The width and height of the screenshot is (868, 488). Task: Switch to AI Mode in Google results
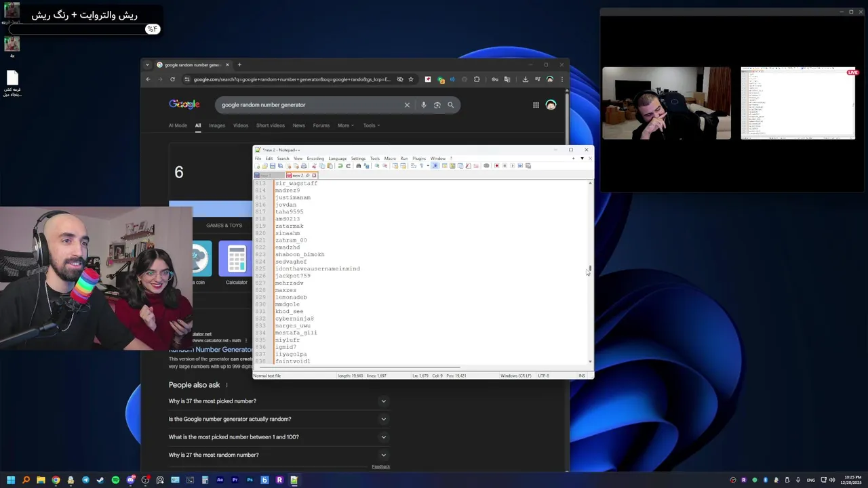[x=178, y=125]
